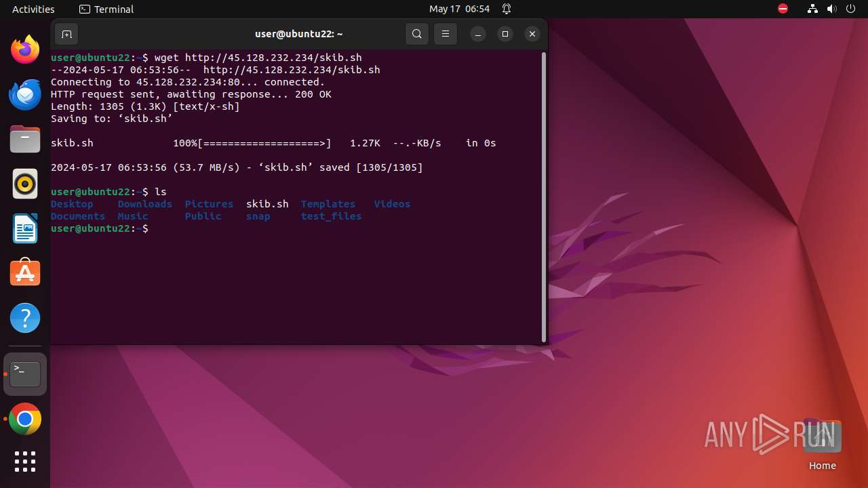Open the volume indicator
The image size is (868, 488).
point(832,9)
